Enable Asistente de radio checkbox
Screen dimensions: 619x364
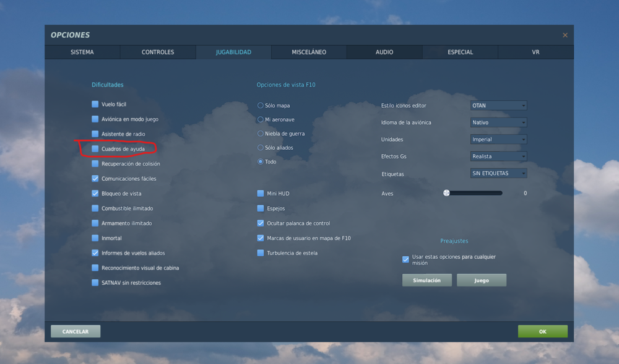pos(95,134)
